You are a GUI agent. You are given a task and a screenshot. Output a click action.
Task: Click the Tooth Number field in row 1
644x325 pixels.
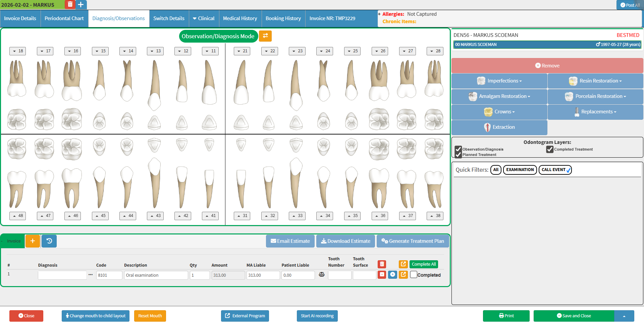[339, 275]
